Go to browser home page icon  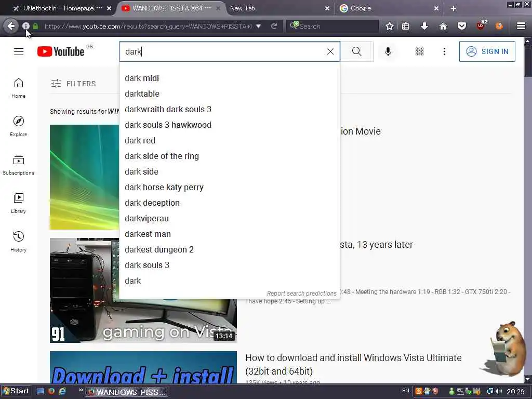click(443, 26)
